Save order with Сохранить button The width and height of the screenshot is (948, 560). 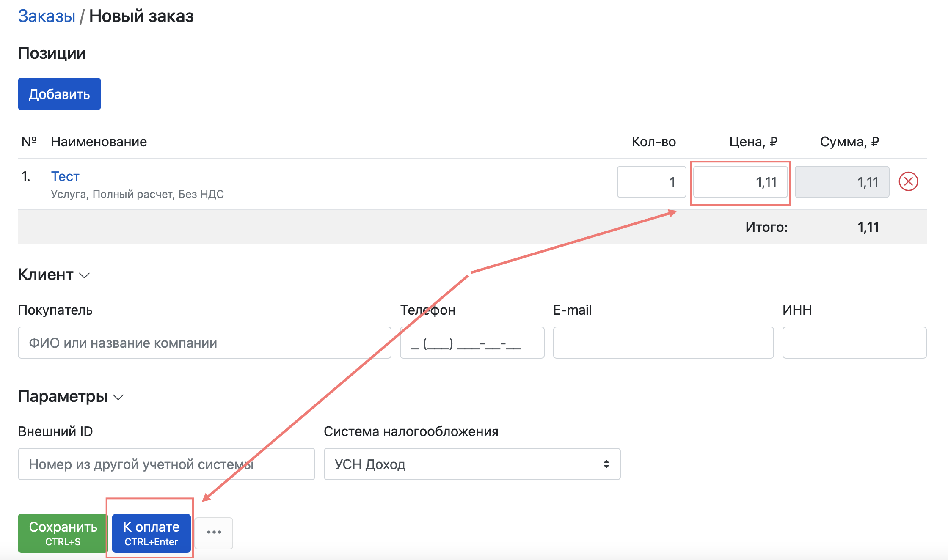pos(63,533)
